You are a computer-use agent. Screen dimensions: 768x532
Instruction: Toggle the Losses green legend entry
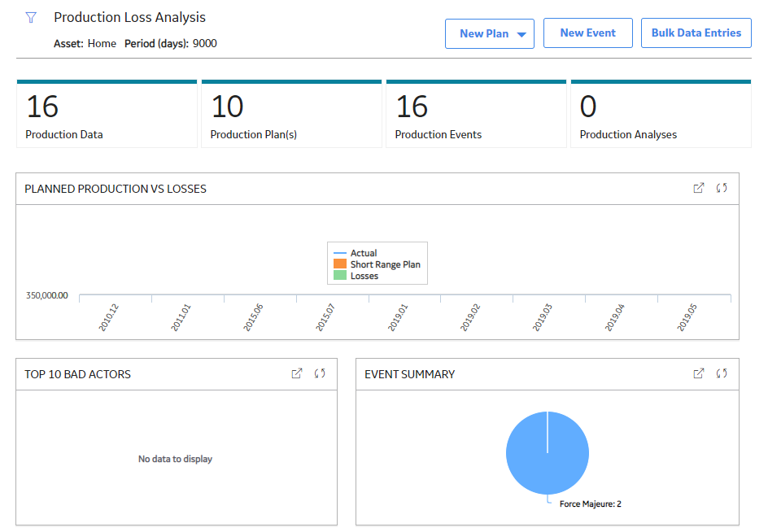tap(356, 276)
